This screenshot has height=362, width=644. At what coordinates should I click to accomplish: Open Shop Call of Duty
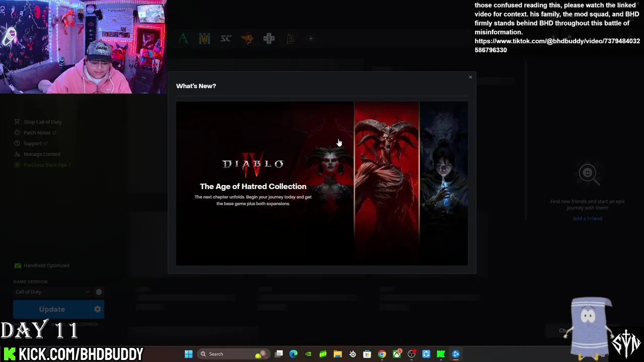[x=38, y=122]
